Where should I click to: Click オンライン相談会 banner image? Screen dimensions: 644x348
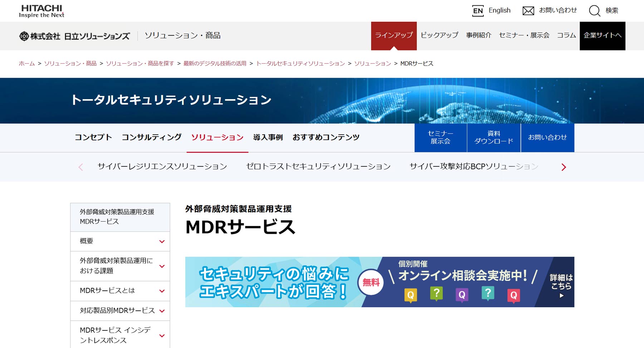click(x=380, y=282)
